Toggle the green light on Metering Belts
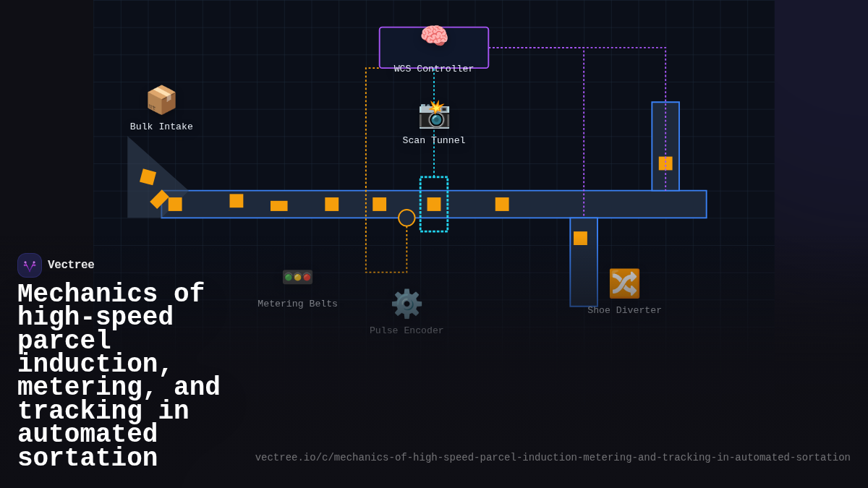The image size is (868, 488). (289, 276)
